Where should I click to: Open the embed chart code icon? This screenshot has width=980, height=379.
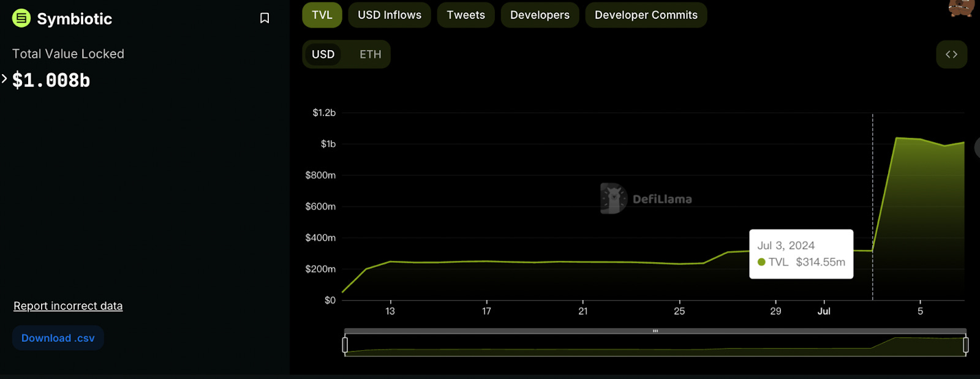[951, 54]
